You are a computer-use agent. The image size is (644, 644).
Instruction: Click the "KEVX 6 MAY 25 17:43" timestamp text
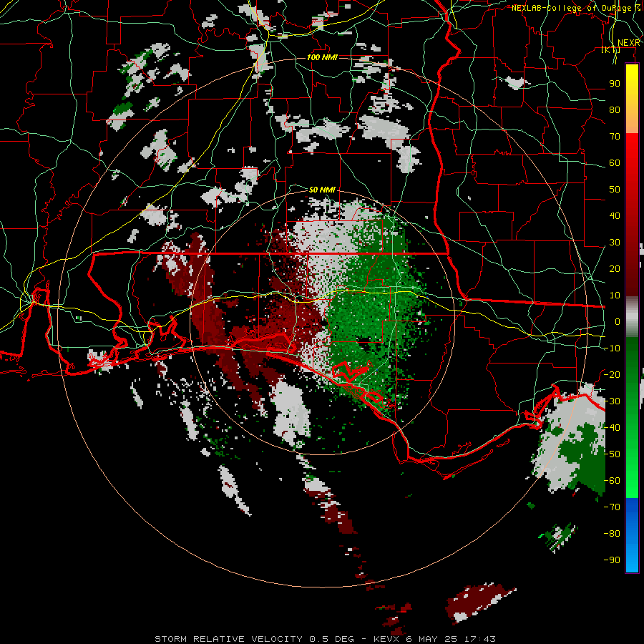pyautogui.click(x=434, y=639)
